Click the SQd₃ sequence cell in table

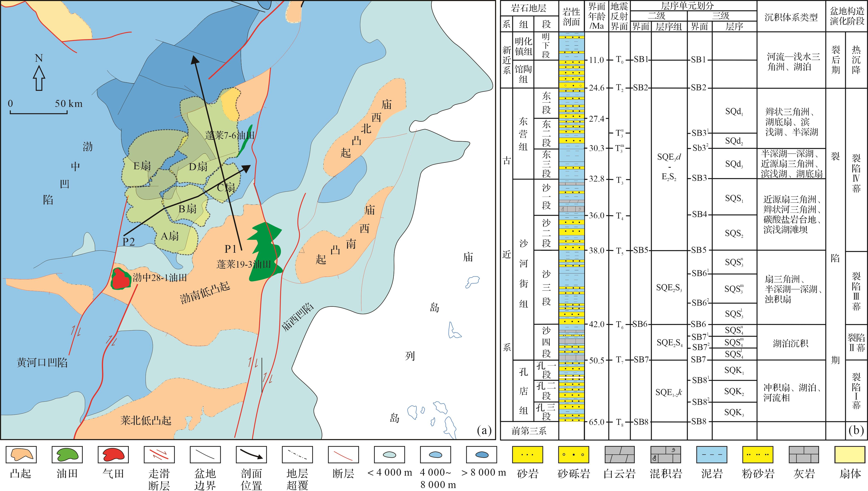(734, 164)
